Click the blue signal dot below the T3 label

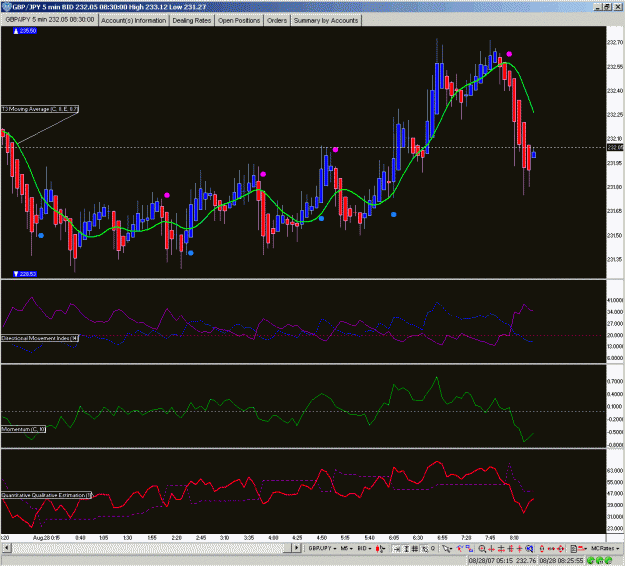pyautogui.click(x=41, y=236)
